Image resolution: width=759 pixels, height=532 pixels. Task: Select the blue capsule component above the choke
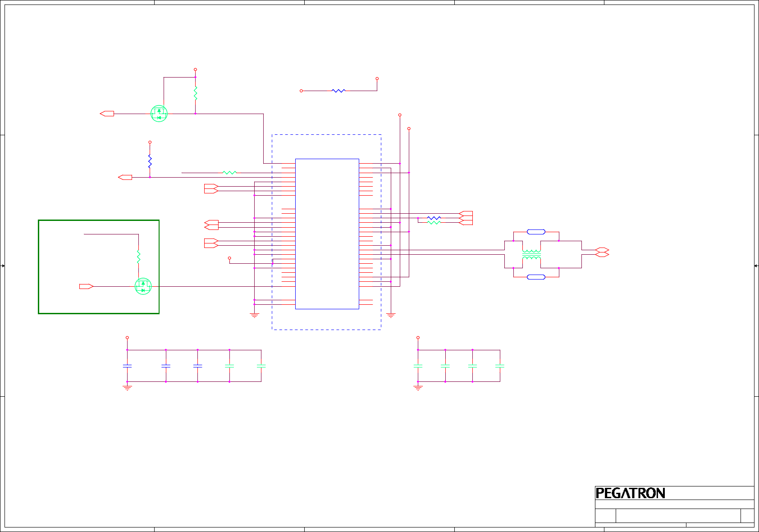point(536,232)
